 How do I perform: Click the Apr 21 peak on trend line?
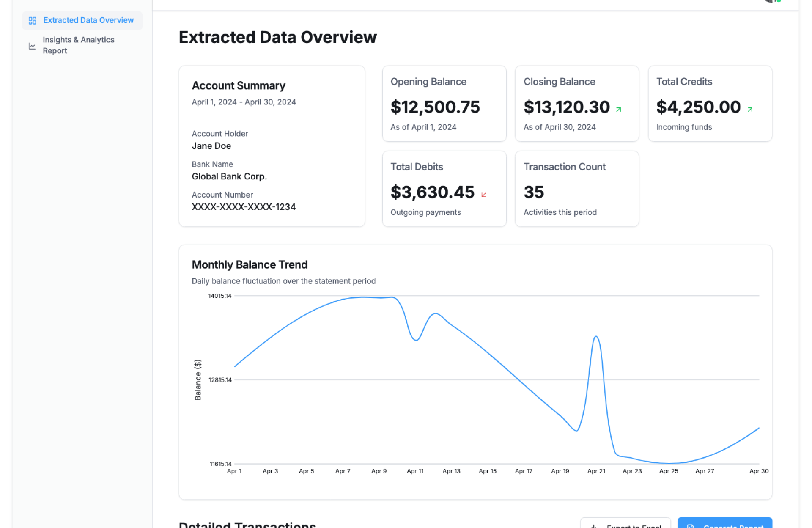coord(596,337)
